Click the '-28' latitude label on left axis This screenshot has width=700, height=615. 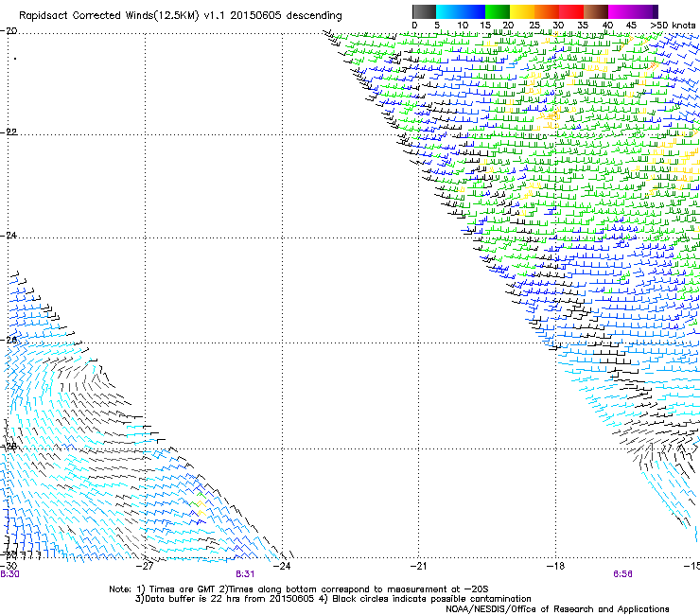[9, 447]
